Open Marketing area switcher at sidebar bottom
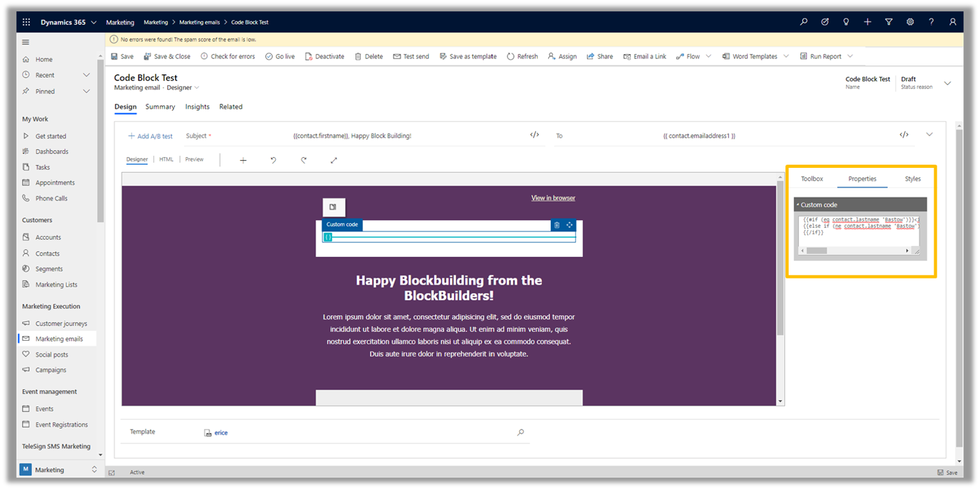This screenshot has width=980, height=489. pos(60,470)
